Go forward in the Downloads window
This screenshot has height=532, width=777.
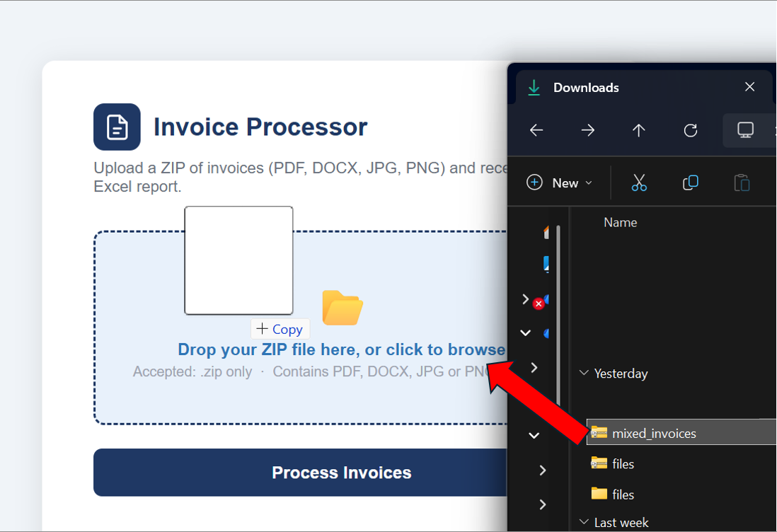tap(588, 130)
